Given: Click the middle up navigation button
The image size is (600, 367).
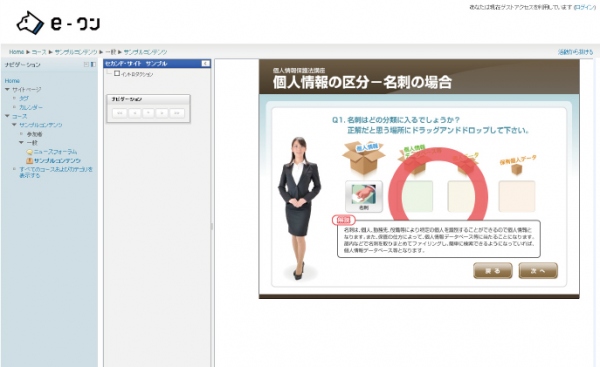Looking at the screenshot, I should 148,113.
